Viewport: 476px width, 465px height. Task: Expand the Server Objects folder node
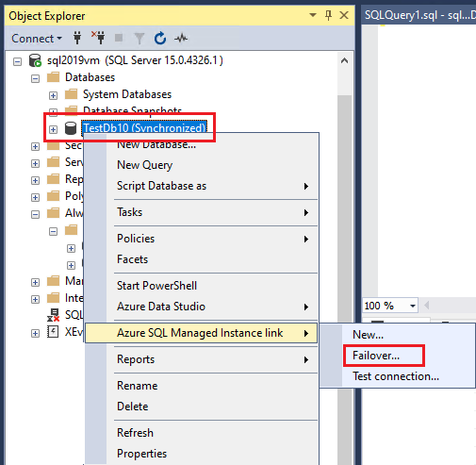(35, 163)
